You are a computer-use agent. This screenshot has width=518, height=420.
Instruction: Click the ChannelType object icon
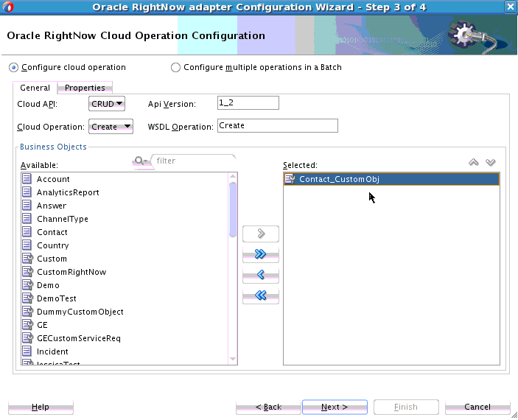tap(27, 218)
